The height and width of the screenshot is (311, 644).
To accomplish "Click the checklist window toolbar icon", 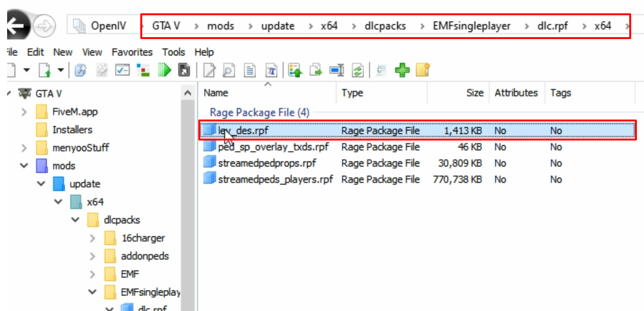I will 122,70.
